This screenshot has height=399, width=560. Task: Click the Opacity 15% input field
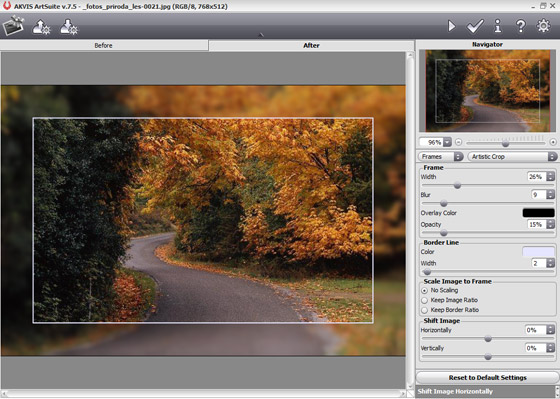click(x=536, y=224)
